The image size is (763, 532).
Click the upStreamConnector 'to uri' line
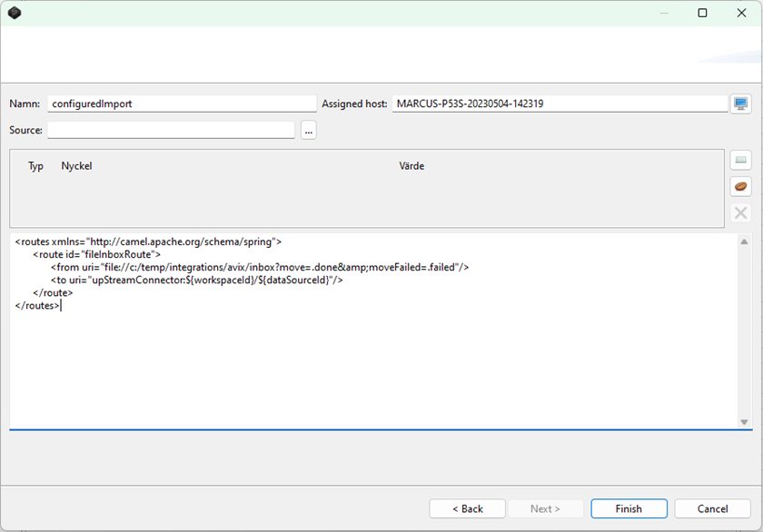point(196,281)
